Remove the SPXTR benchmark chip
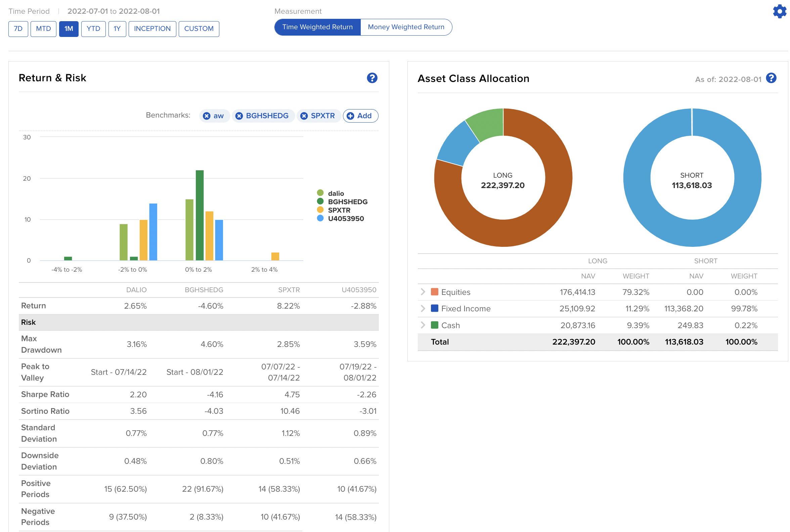This screenshot has height=532, width=790. click(x=304, y=116)
